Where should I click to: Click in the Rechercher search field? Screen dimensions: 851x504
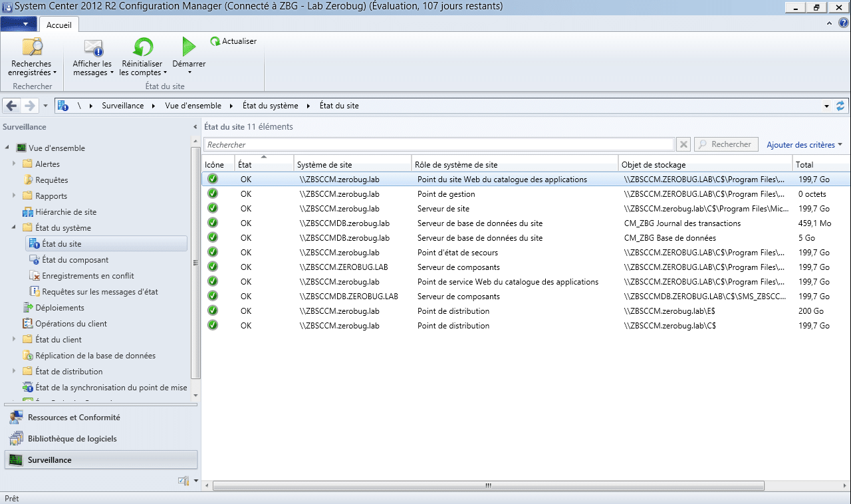click(x=439, y=144)
